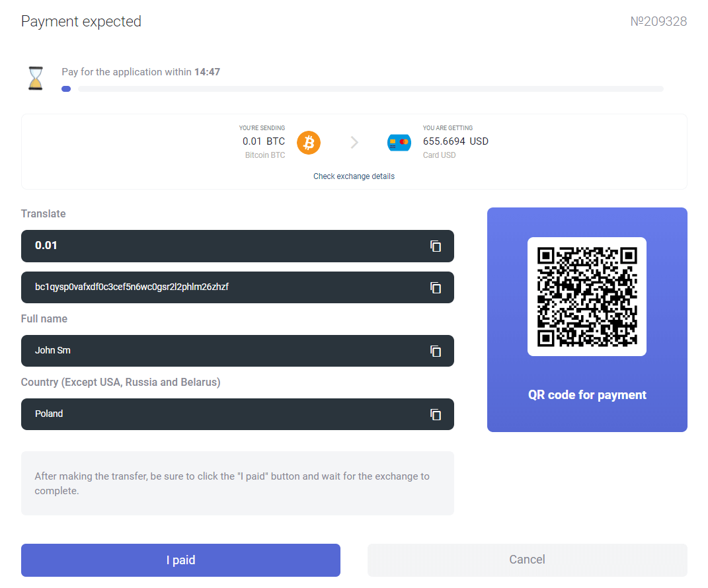The image size is (708, 588).
Task: Copy the Bitcoin wallet address
Action: (x=436, y=287)
